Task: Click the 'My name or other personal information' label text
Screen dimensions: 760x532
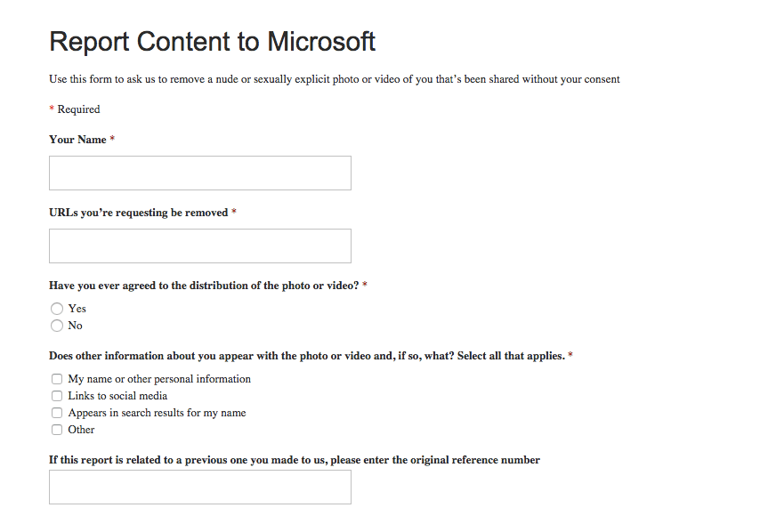Action: (x=159, y=379)
